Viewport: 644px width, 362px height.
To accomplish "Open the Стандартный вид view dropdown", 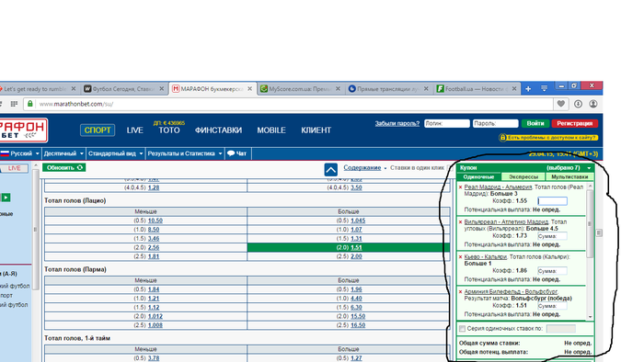I will click(115, 153).
